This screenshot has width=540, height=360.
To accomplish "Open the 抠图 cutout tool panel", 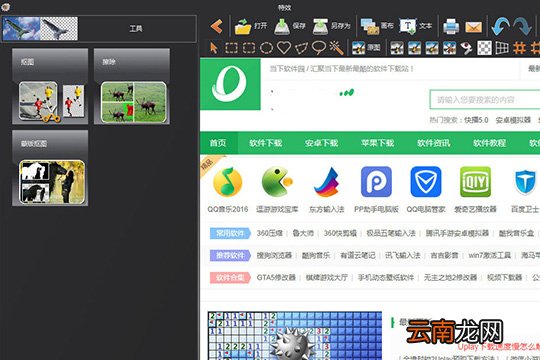I will [50, 86].
